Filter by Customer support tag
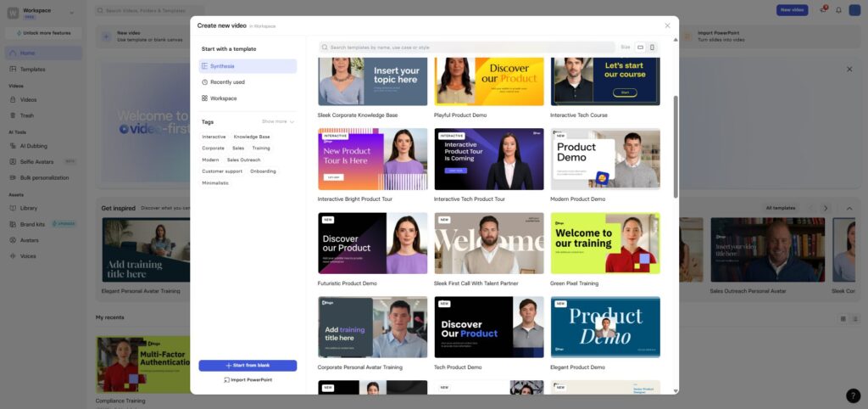Image resolution: width=868 pixels, height=409 pixels. tap(222, 171)
